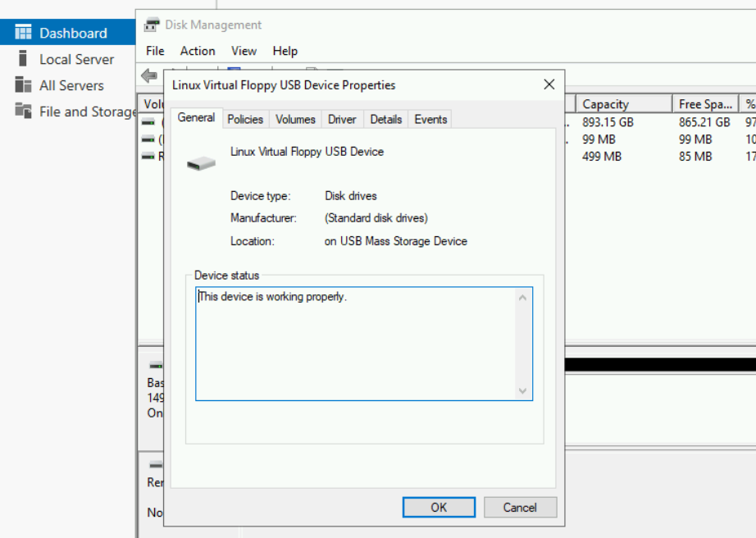Select the 893.15 GB capacity cell
756x538 pixels.
608,122
